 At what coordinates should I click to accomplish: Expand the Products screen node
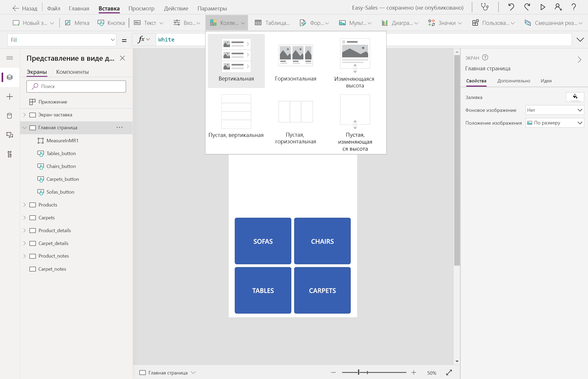[25, 205]
